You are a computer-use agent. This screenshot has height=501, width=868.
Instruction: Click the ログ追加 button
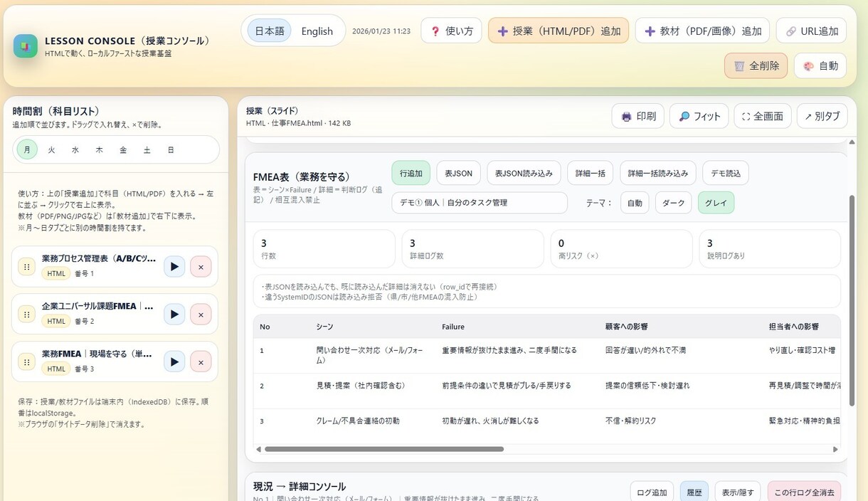pyautogui.click(x=652, y=492)
